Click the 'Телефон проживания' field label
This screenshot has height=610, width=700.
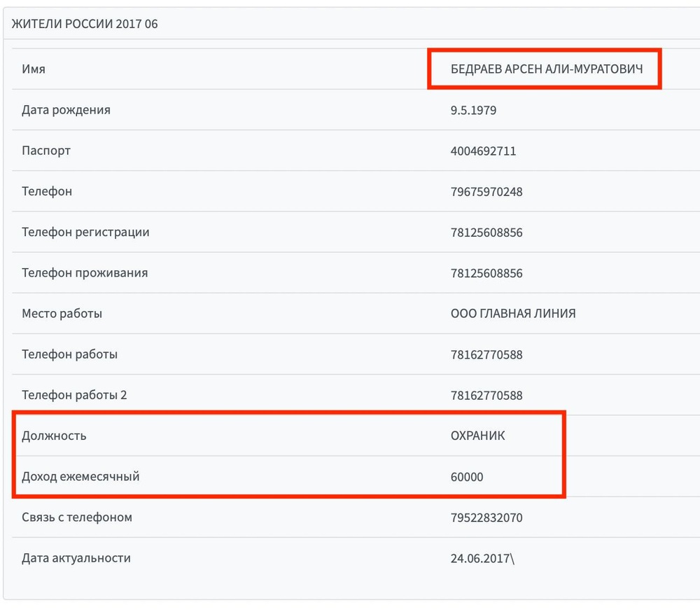85,272
